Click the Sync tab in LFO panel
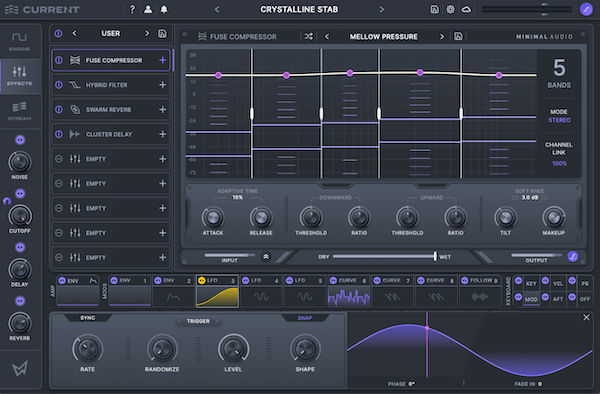 tap(88, 318)
